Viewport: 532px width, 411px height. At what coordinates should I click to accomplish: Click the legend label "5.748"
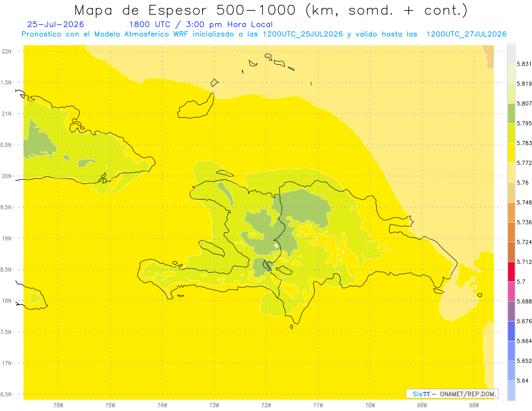point(524,203)
